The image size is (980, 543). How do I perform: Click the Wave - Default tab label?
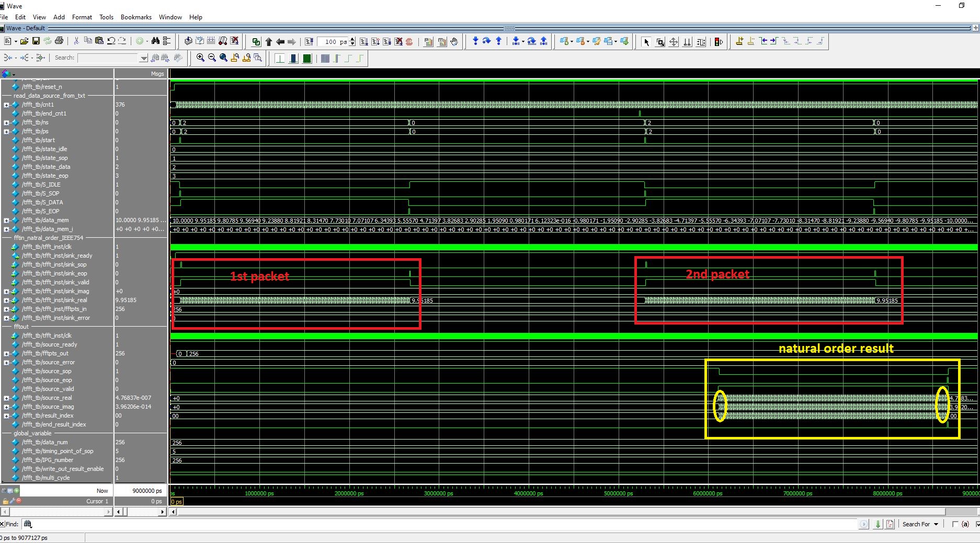coord(25,28)
